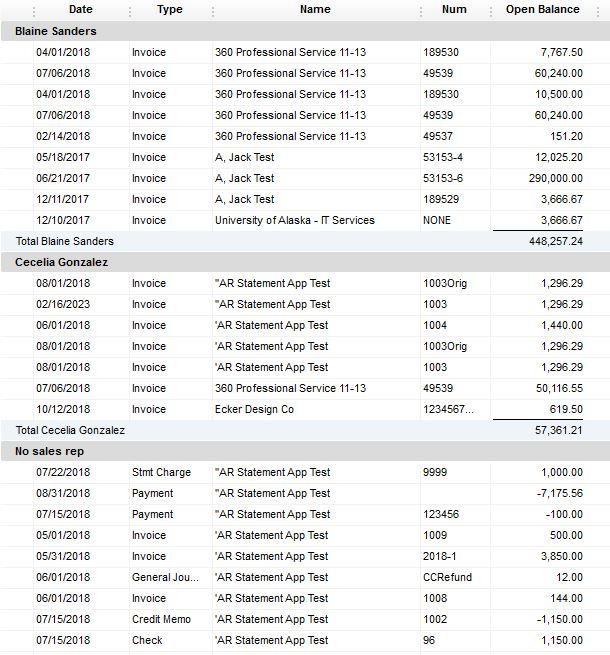The height and width of the screenshot is (655, 610).
Task: Click the Total Blaine Sanders amount 448,257.24
Action: (x=555, y=241)
